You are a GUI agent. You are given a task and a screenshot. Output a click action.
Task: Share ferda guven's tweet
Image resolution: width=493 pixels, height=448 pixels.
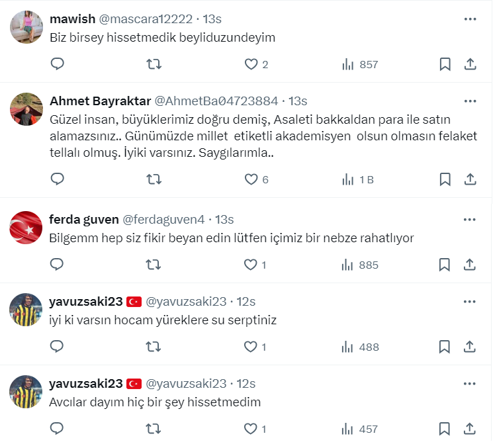tap(470, 265)
